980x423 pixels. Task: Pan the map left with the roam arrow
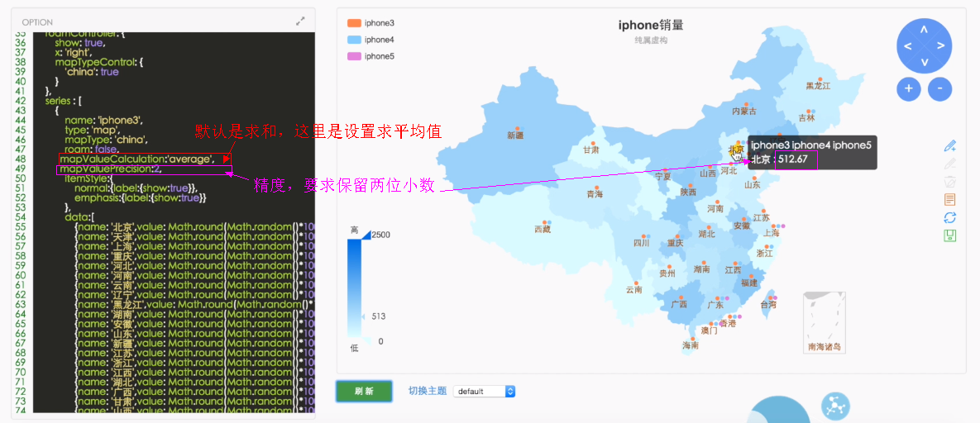pos(907,45)
